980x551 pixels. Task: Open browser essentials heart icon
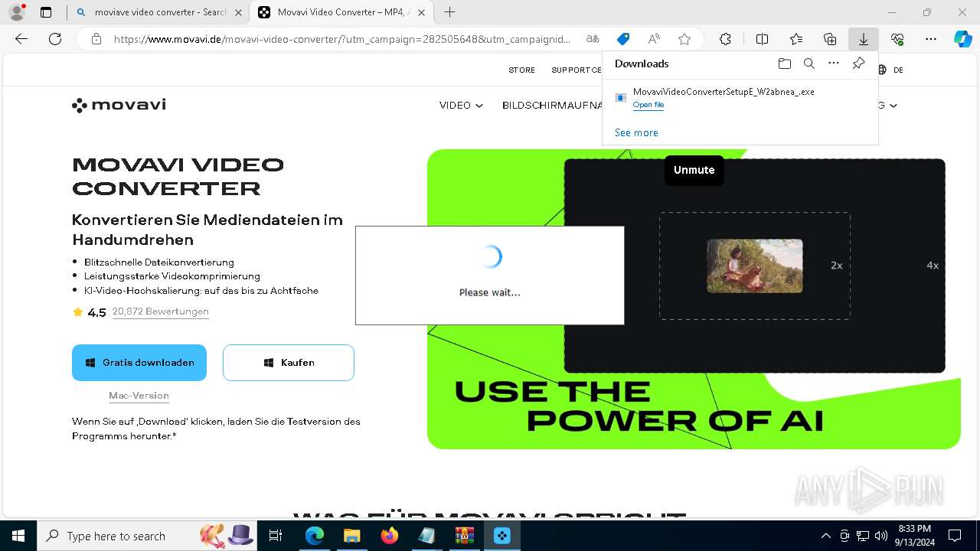[x=897, y=39]
